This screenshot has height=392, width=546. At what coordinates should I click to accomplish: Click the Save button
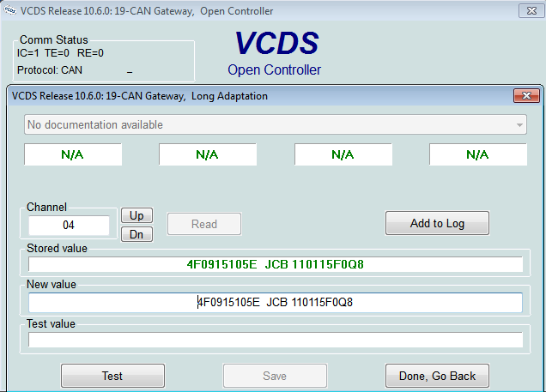(275, 376)
